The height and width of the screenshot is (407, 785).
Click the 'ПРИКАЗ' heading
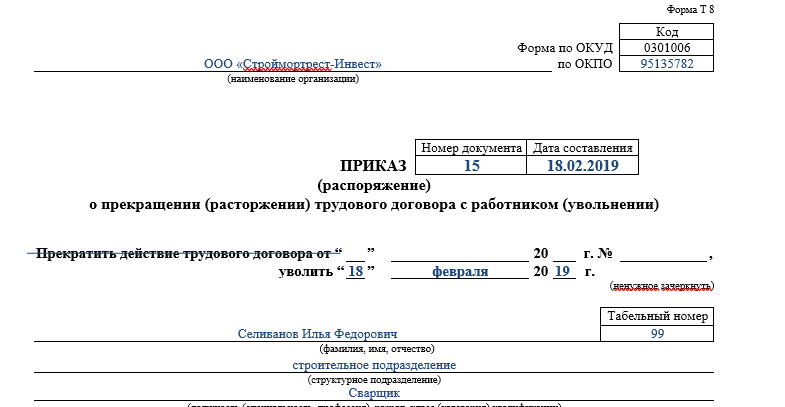pyautogui.click(x=373, y=166)
